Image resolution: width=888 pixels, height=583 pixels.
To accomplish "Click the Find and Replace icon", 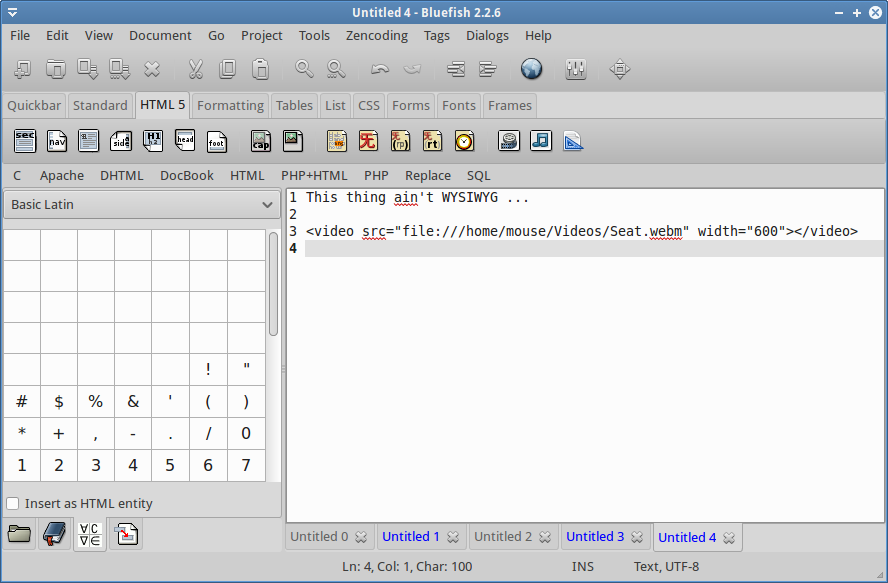I will (336, 69).
